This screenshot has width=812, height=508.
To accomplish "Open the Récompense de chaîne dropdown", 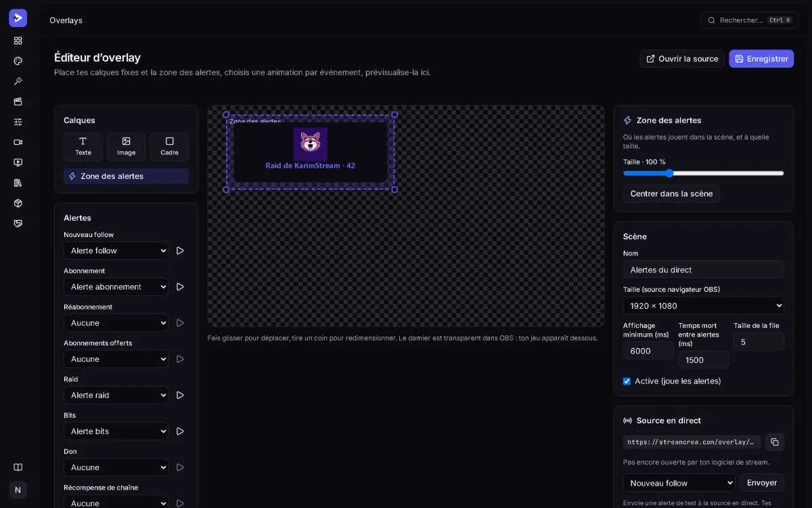I will [116, 503].
